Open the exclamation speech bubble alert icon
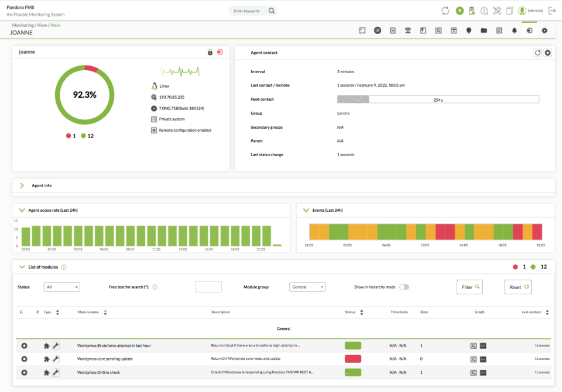The height and width of the screenshot is (392, 562). coord(484,11)
